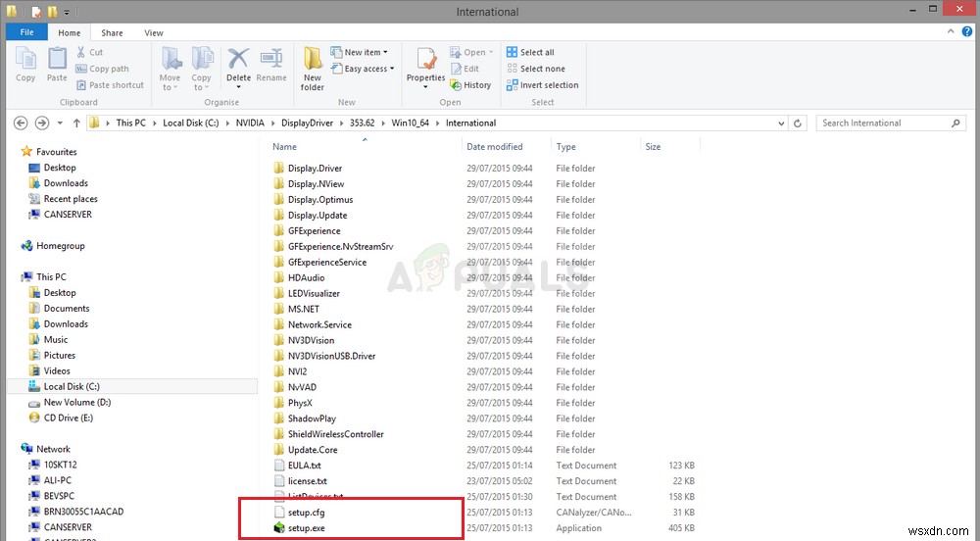Sort by the Type column header
The image size is (980, 541).
pos(566,147)
